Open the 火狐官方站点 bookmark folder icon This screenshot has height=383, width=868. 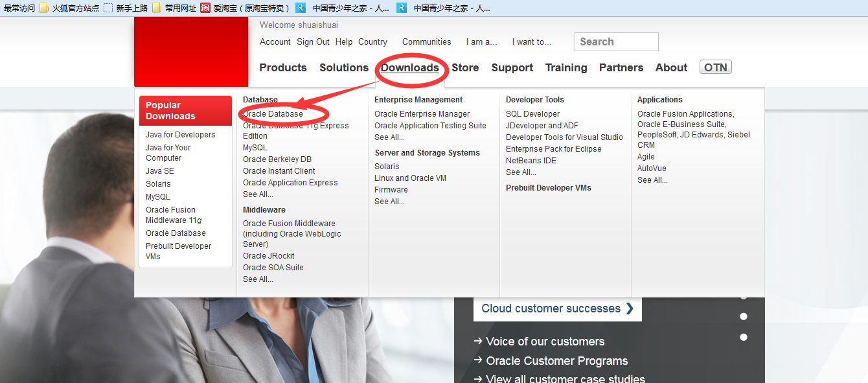44,8
